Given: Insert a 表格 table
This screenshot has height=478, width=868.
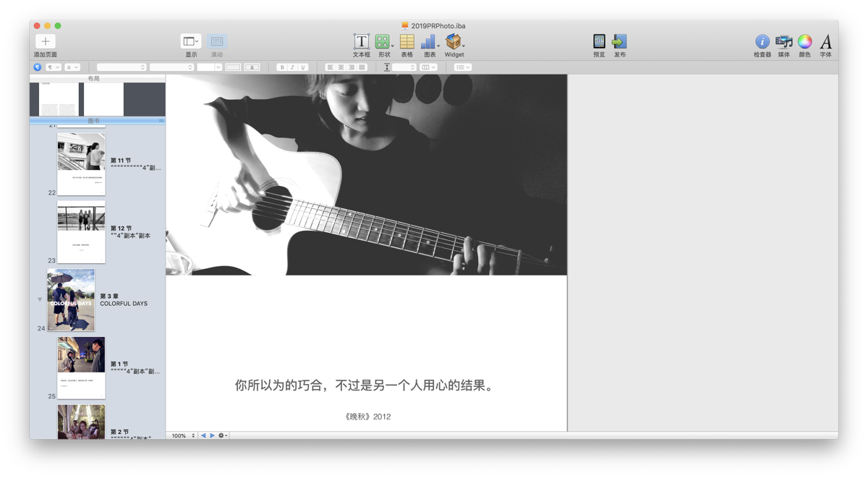Looking at the screenshot, I should pyautogui.click(x=407, y=42).
